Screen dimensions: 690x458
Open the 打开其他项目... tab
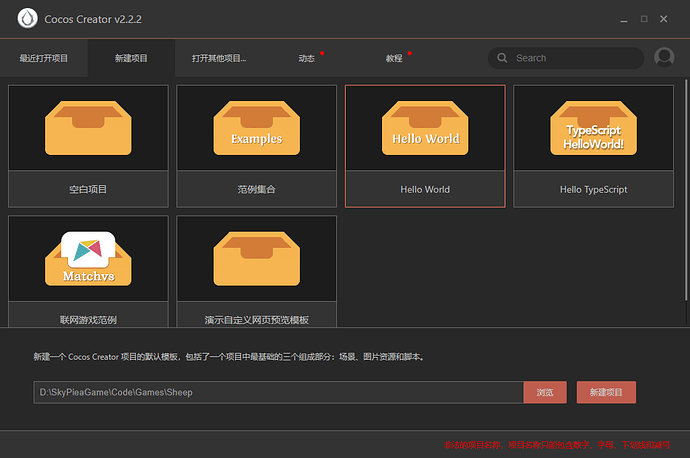[219, 58]
